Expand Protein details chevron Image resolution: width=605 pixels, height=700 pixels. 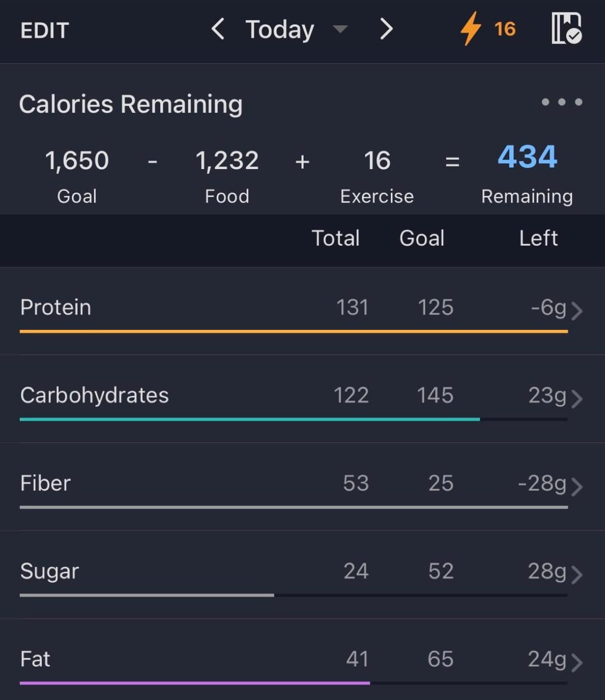(x=577, y=310)
